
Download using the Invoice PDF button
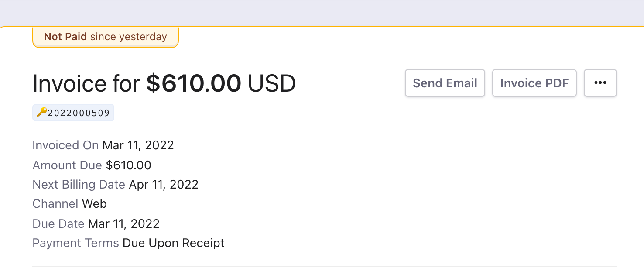coord(534,83)
